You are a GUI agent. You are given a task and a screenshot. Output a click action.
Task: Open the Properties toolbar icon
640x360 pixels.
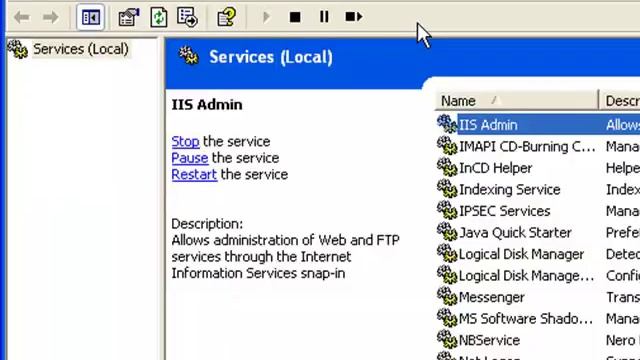click(x=129, y=17)
